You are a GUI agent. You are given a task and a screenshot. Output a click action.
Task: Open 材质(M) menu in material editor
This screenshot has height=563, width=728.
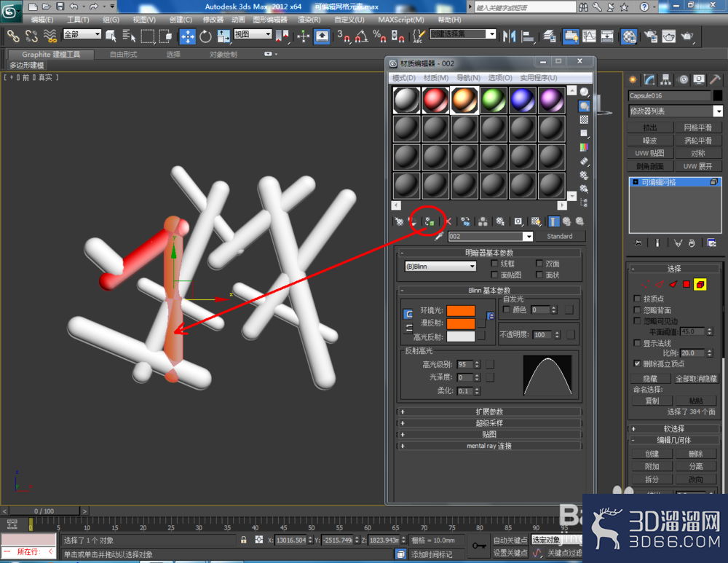coord(436,78)
